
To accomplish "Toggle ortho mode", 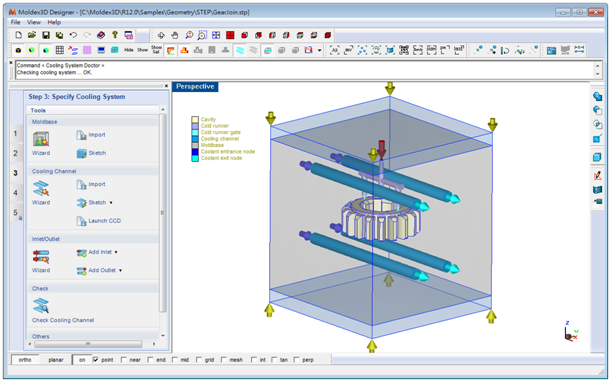I will (25, 360).
